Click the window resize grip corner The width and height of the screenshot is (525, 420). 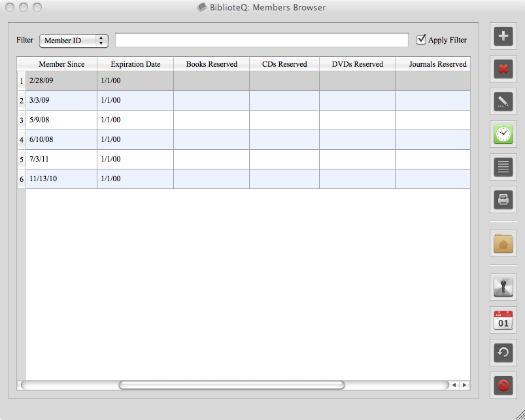pyautogui.click(x=520, y=415)
